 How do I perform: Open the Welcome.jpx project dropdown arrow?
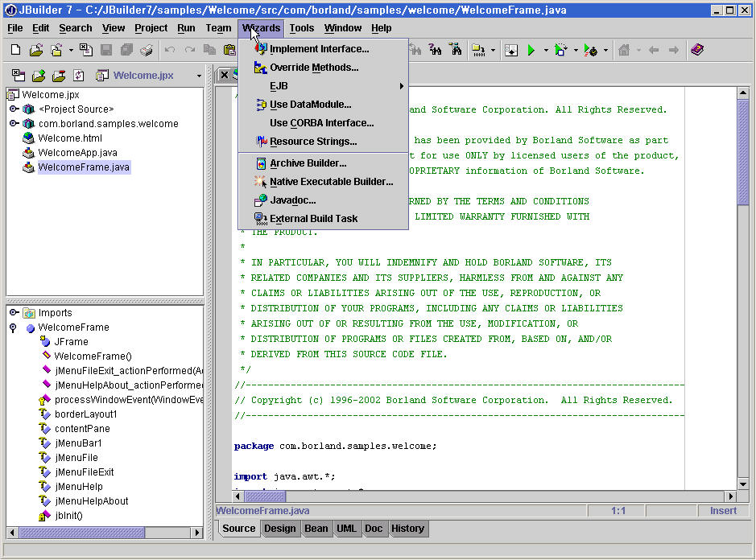point(199,76)
